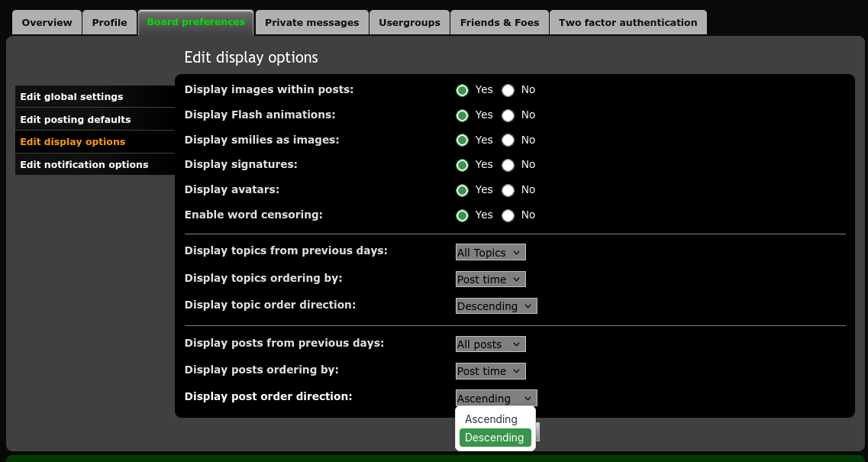868x462 pixels.
Task: Open the Profile tab
Action: point(109,23)
